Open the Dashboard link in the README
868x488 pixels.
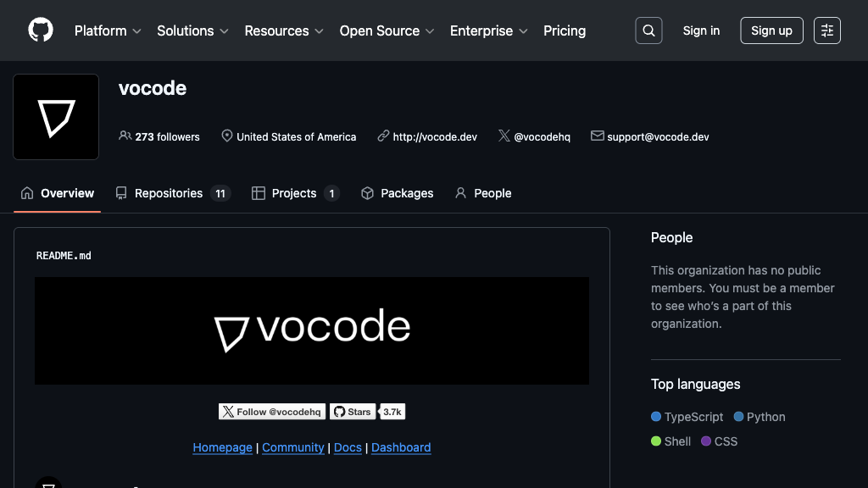tap(400, 447)
